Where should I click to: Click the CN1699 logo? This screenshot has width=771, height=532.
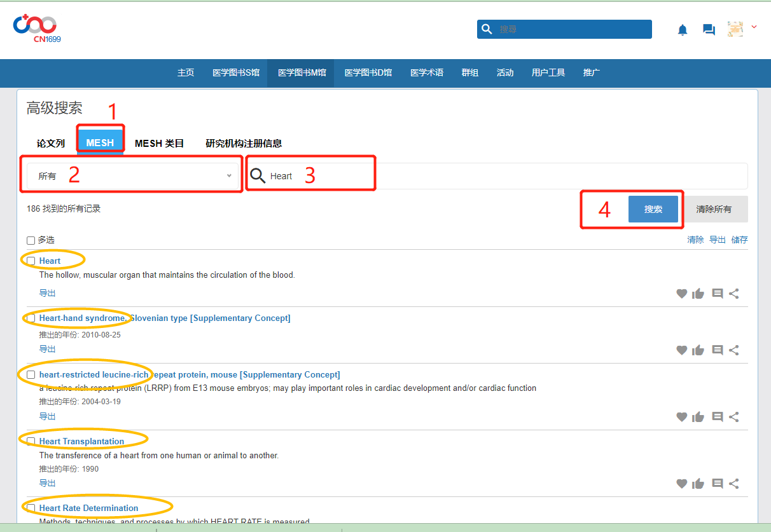(x=36, y=29)
